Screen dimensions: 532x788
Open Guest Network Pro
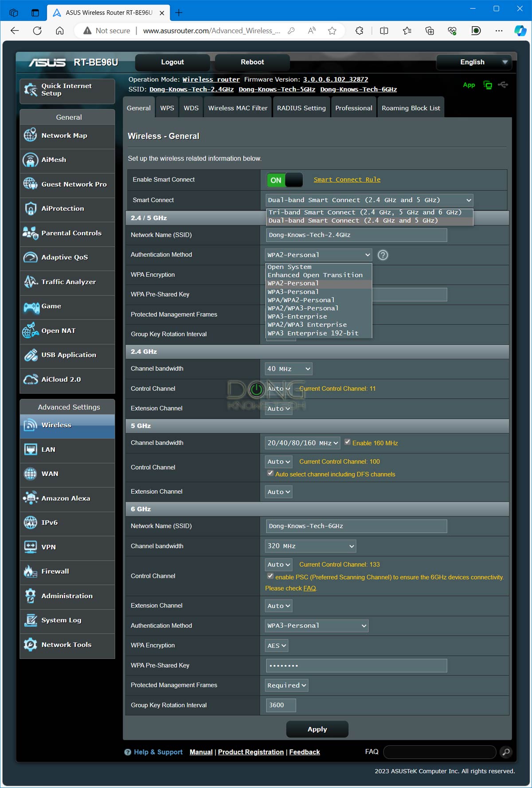point(67,185)
